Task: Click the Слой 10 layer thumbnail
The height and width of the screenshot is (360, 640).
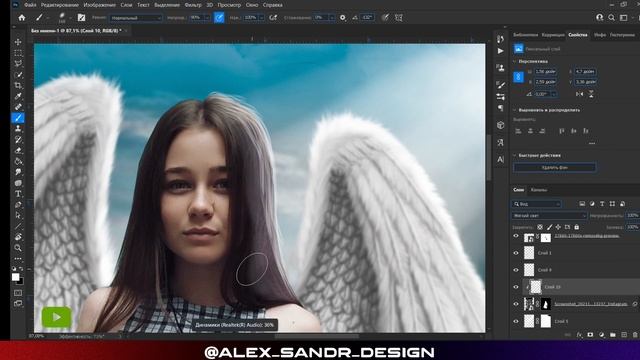Action: pyautogui.click(x=536, y=287)
